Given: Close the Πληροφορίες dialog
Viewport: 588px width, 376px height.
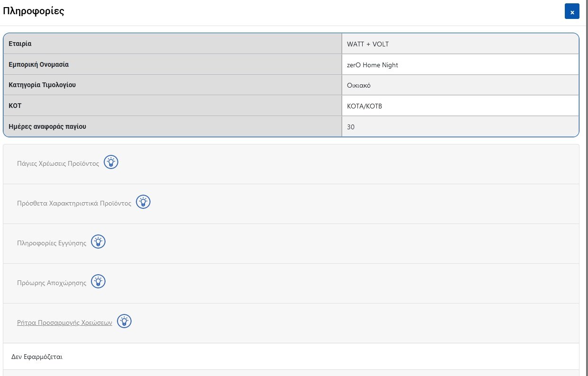Looking at the screenshot, I should 572,12.
